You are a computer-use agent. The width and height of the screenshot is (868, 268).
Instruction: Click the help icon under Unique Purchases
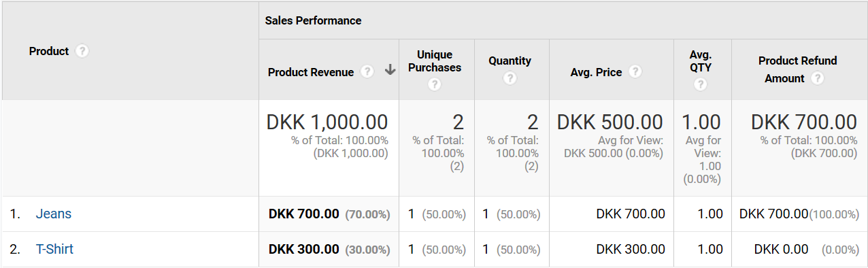[x=435, y=84]
